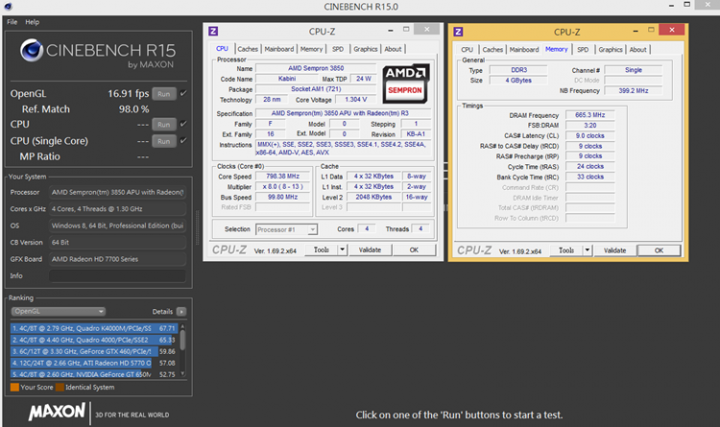Click the orange Your Score legend swatch
Viewport: 720px width, 427px height.
15,387
